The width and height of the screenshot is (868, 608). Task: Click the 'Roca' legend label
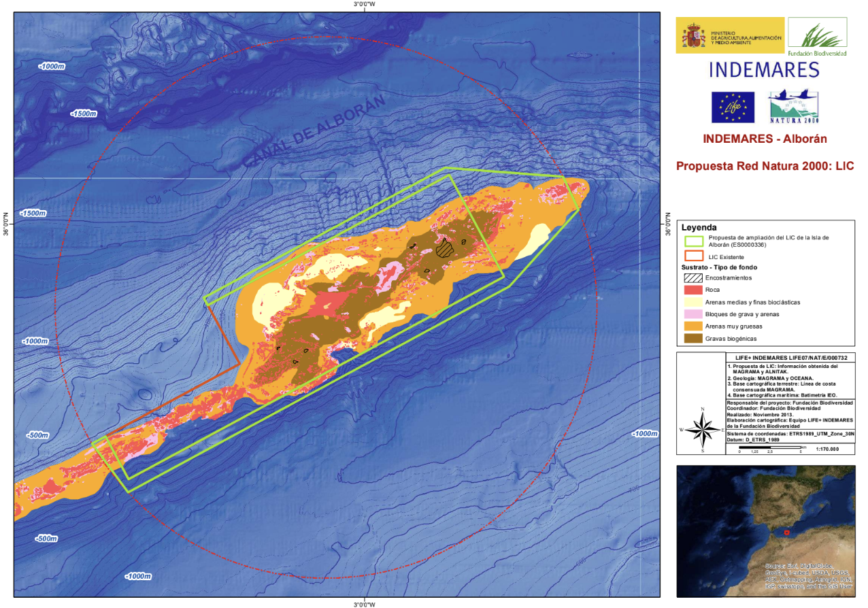714,290
